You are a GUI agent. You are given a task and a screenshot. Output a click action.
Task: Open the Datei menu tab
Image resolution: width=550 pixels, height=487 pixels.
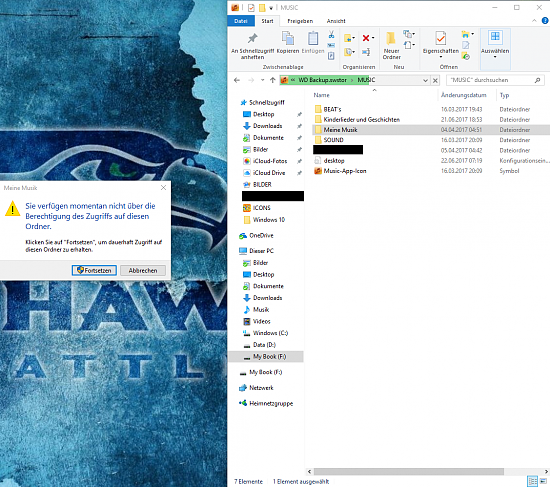pyautogui.click(x=241, y=21)
